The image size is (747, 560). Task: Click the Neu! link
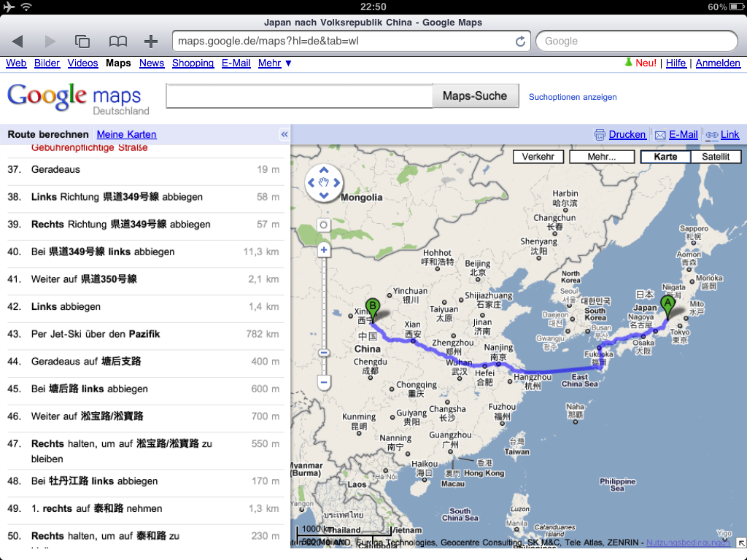pos(646,63)
